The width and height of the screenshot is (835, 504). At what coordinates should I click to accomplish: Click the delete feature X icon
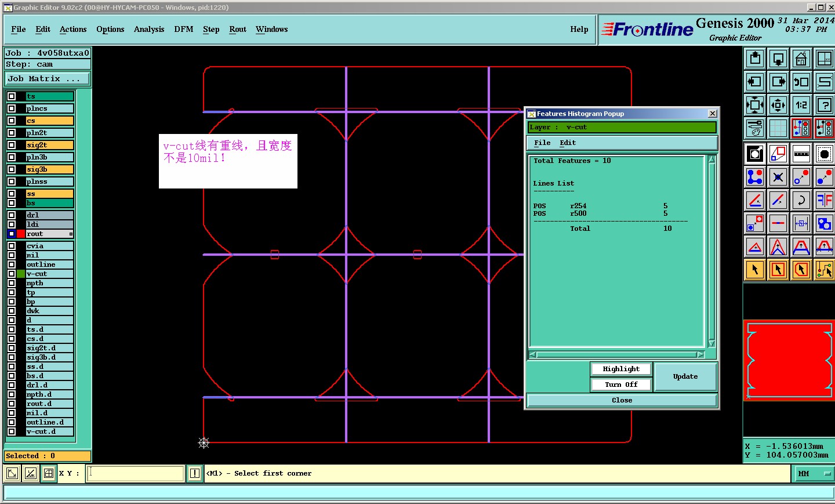(778, 177)
